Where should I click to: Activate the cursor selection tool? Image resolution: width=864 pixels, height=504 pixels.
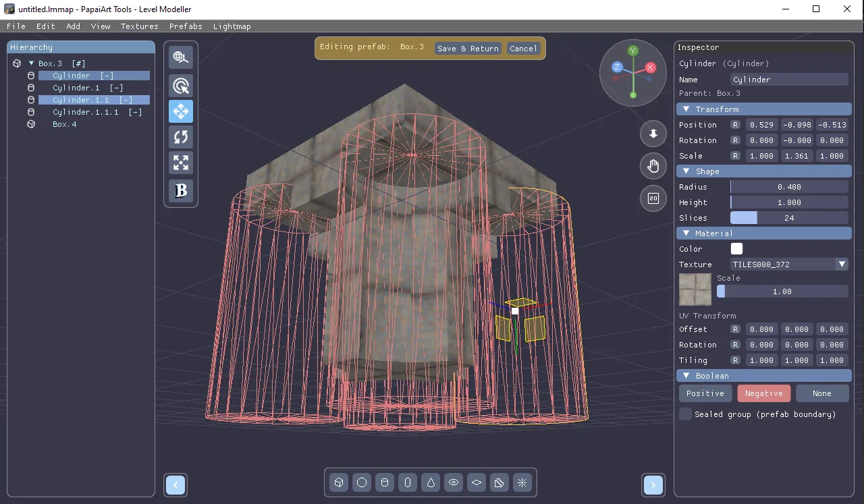[180, 86]
